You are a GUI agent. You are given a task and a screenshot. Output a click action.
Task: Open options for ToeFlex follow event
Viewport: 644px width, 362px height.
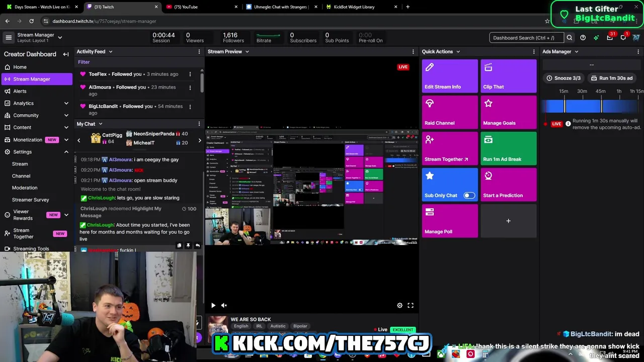[190, 74]
